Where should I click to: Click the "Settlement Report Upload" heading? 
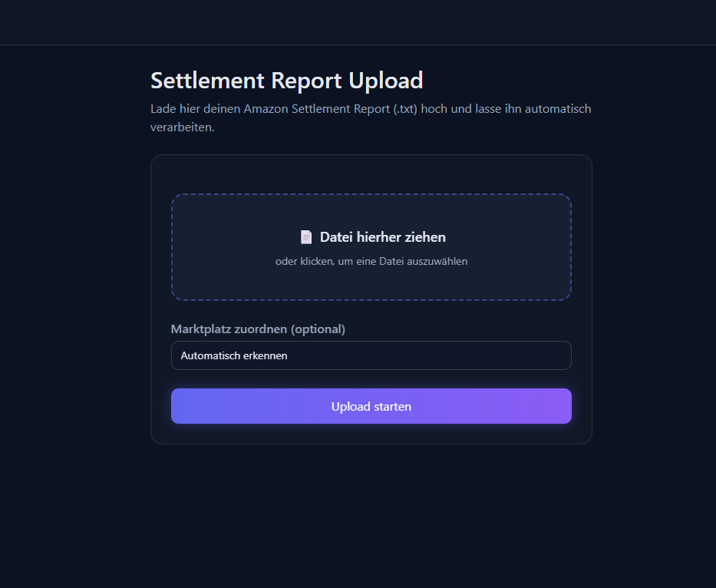pos(286,81)
